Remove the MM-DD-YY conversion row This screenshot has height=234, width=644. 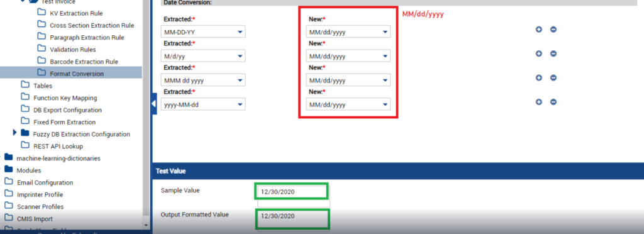pyautogui.click(x=553, y=30)
